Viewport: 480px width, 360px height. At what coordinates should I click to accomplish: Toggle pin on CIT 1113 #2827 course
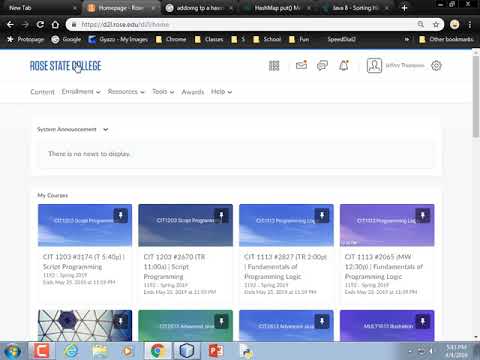point(322,215)
